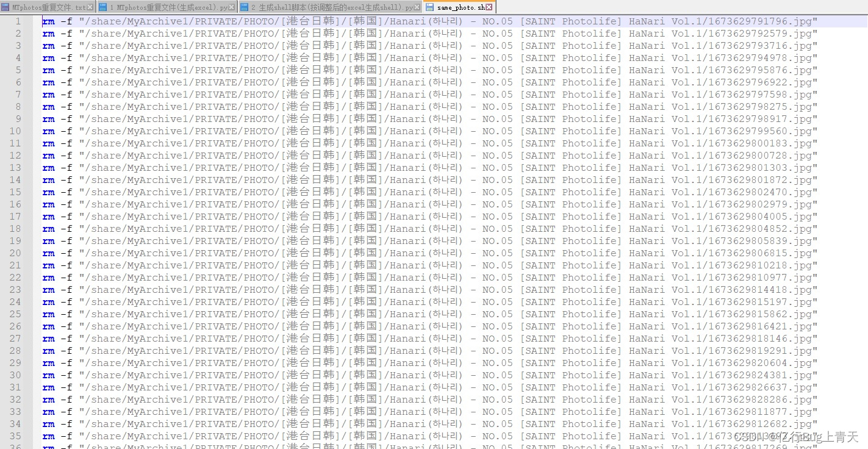Click filename 1673629795876.jpg on line 5
The image size is (868, 449).
760,70
